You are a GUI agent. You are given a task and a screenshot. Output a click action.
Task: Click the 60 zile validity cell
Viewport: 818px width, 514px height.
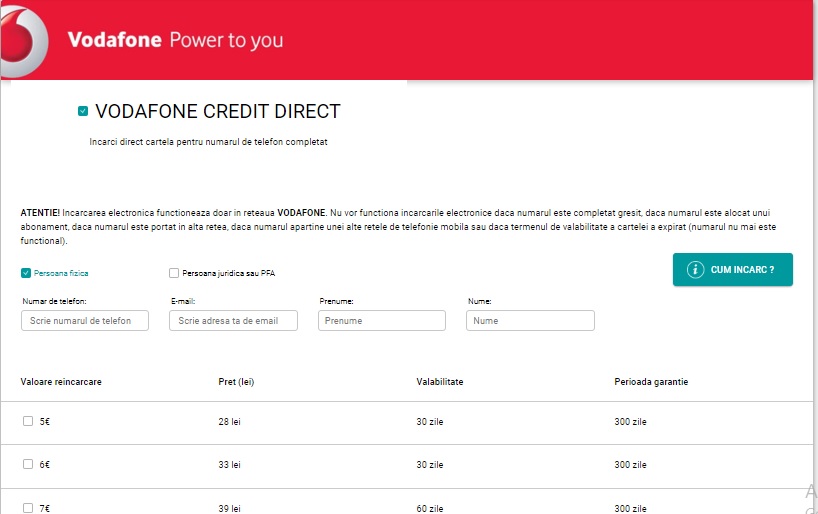click(430, 508)
